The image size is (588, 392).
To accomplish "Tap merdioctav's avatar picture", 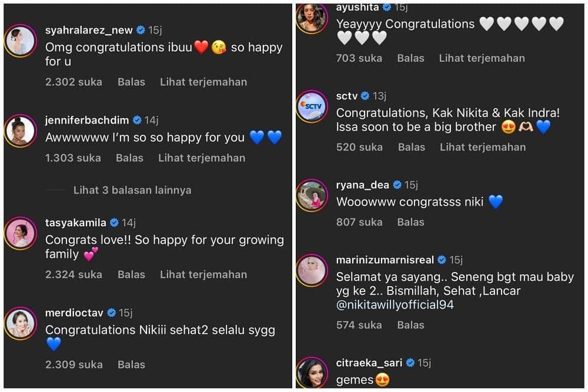I will (21, 324).
